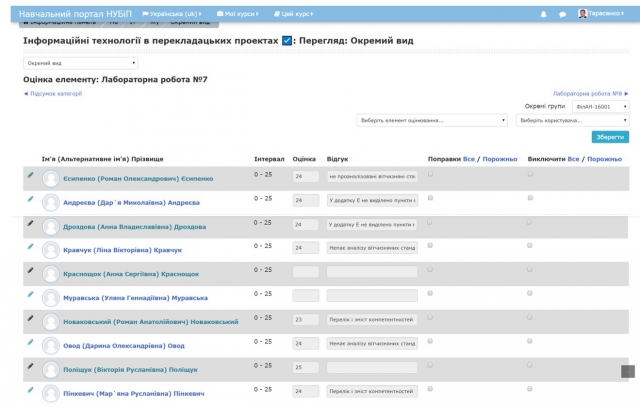
Task: Click the edit pencil icon for Єсипенко
Action: click(x=30, y=175)
